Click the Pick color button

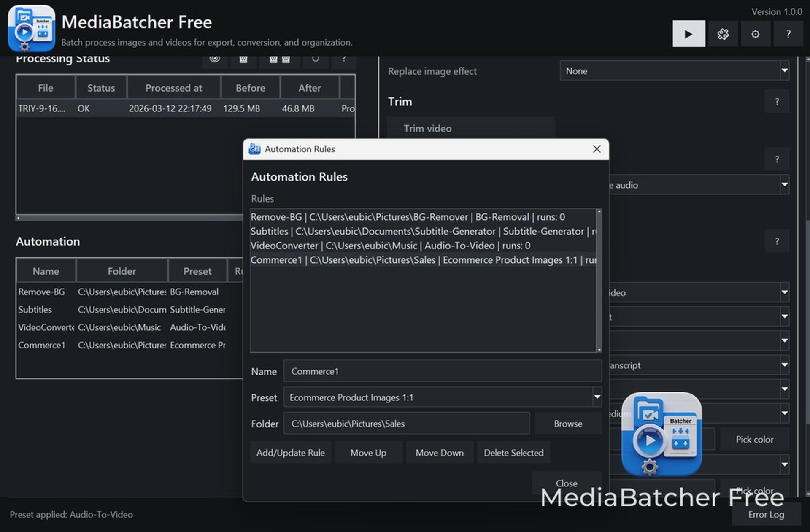[754, 439]
